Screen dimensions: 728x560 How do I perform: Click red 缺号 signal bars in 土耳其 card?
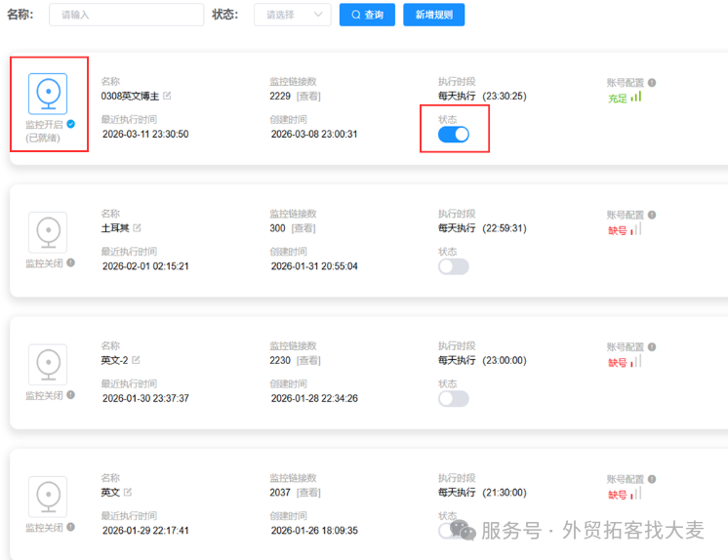tap(636, 229)
